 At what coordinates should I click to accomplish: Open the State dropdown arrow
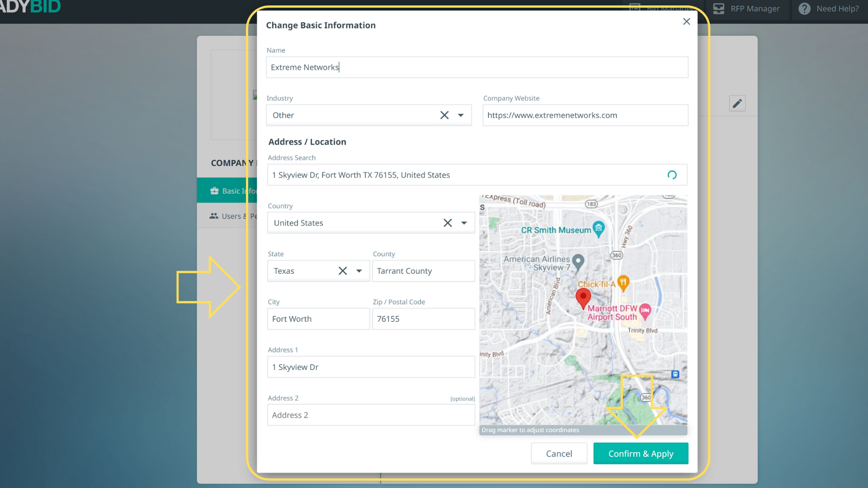click(x=359, y=271)
